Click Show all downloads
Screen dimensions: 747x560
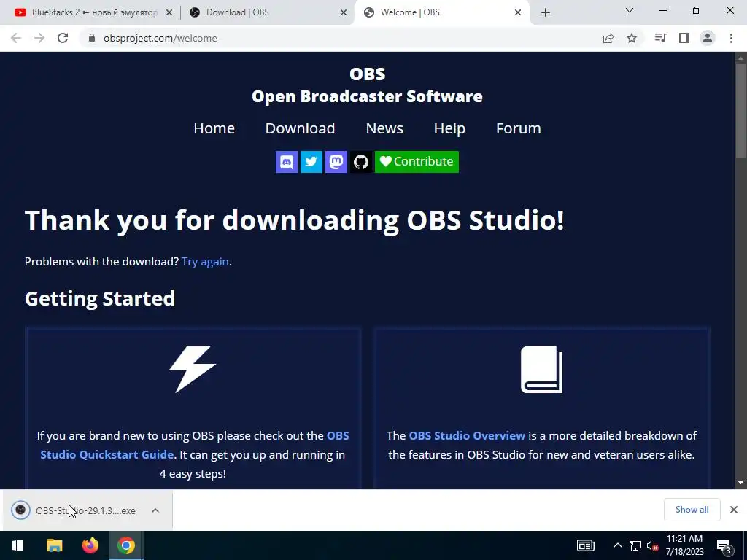(x=692, y=510)
